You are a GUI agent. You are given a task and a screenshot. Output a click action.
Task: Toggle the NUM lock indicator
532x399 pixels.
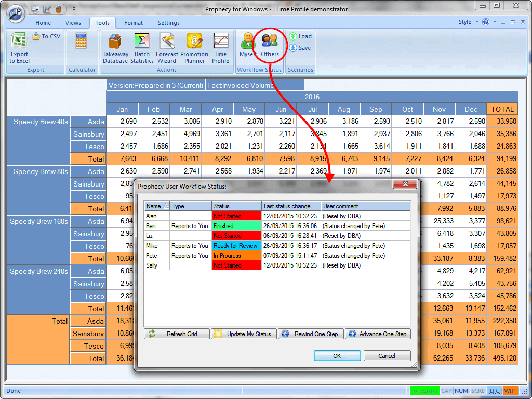tap(461, 391)
